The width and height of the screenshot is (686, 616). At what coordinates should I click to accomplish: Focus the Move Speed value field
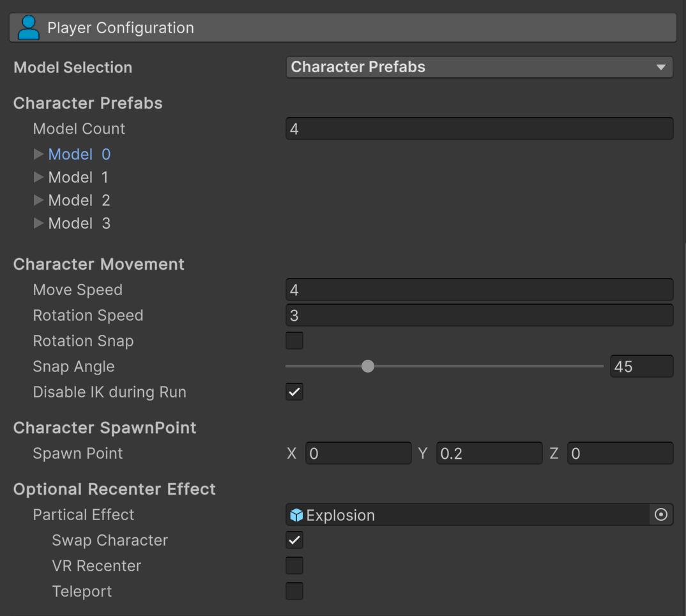pos(479,289)
